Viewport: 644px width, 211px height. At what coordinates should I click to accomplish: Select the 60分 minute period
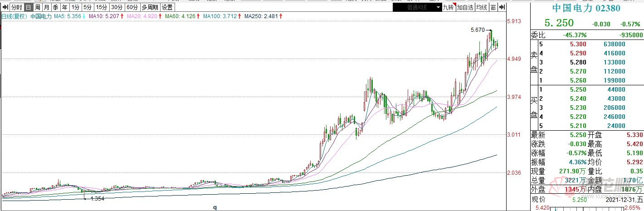click(x=132, y=7)
